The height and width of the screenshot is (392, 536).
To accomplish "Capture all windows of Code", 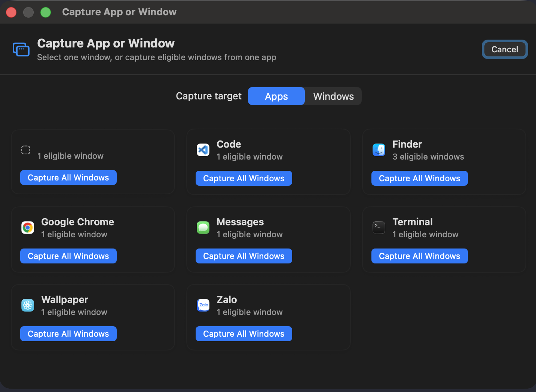I will pyautogui.click(x=244, y=178).
